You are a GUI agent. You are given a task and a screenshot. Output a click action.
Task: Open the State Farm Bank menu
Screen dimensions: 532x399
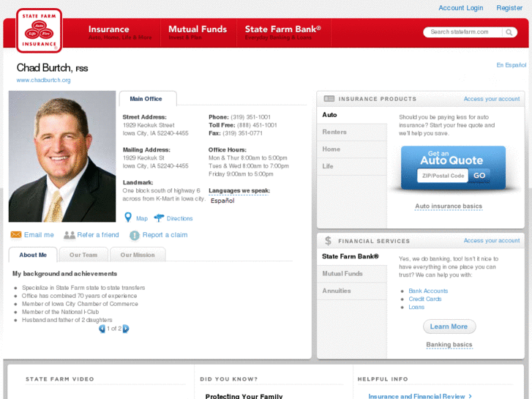(283, 33)
